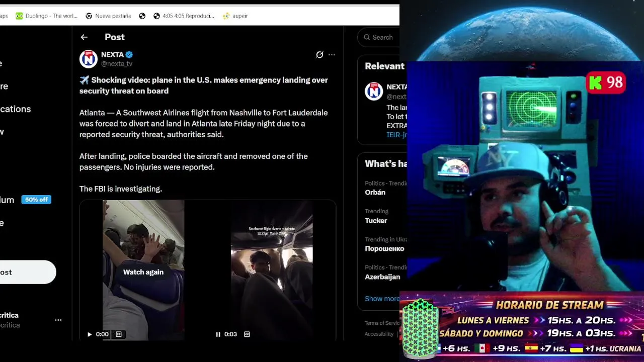Toggle captions on left video
This screenshot has width=644, height=362.
click(x=119, y=334)
